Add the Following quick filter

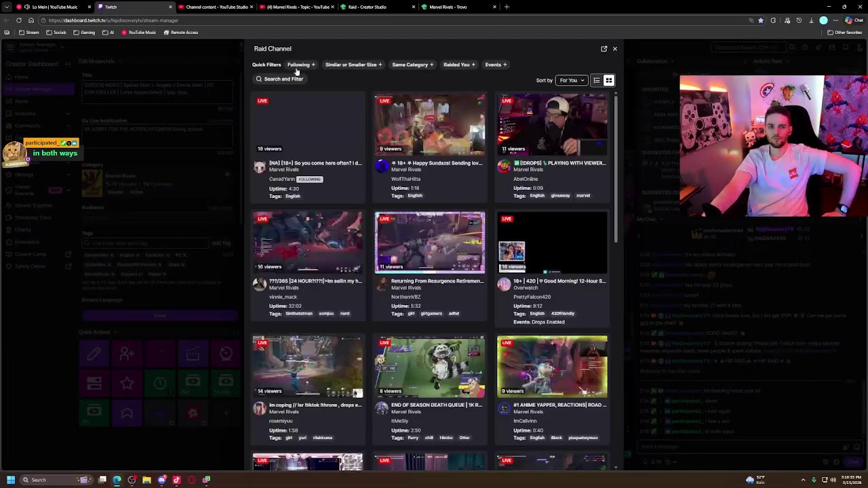click(301, 65)
